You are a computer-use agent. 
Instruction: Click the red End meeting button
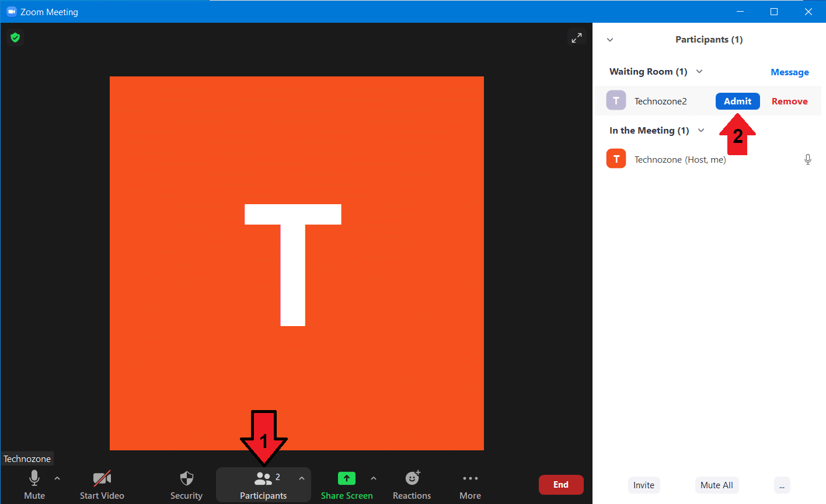click(x=561, y=485)
